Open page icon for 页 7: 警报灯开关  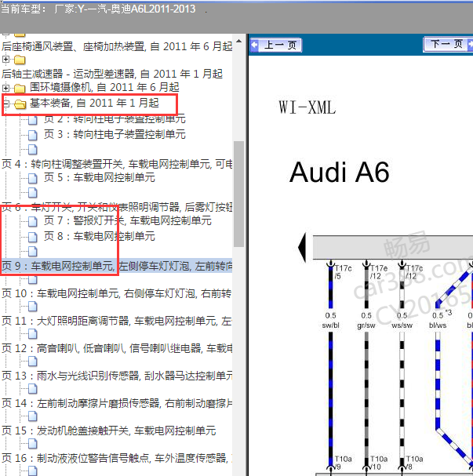(x=33, y=221)
